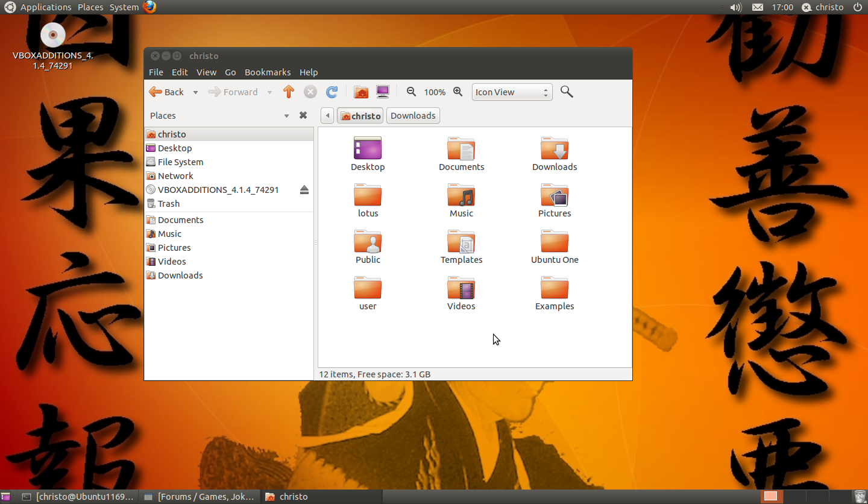The image size is (868, 504).
Task: Eject the VBOXADDITIONS disc in sidebar
Action: [x=304, y=190]
